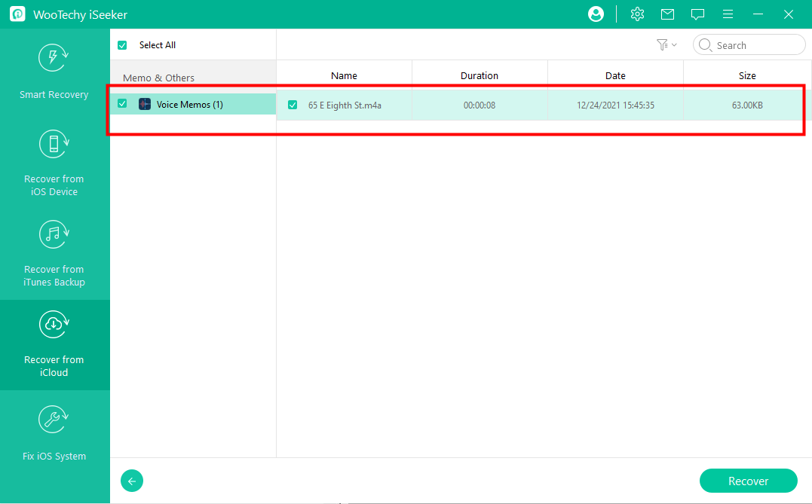
Task: Click the mail envelope icon
Action: [x=667, y=14]
